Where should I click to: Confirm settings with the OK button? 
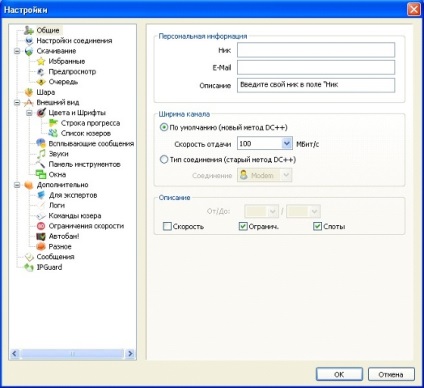(x=339, y=374)
